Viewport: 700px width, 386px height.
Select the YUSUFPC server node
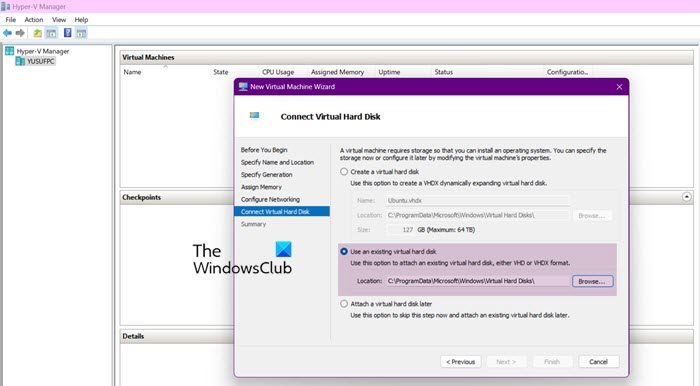pos(40,61)
